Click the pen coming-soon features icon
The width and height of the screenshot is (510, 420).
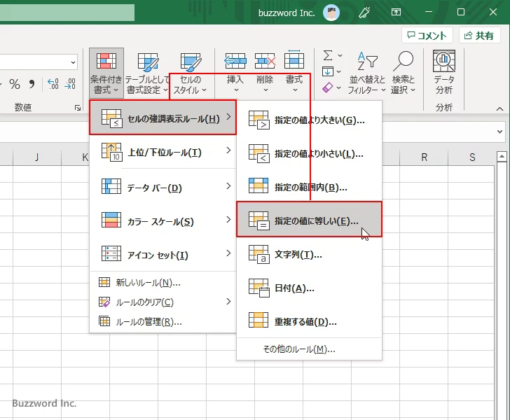click(x=364, y=13)
